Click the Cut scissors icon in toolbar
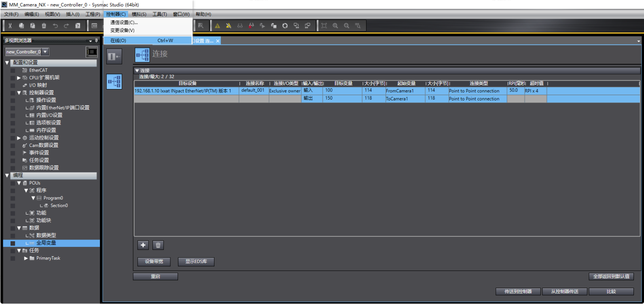 click(x=10, y=26)
